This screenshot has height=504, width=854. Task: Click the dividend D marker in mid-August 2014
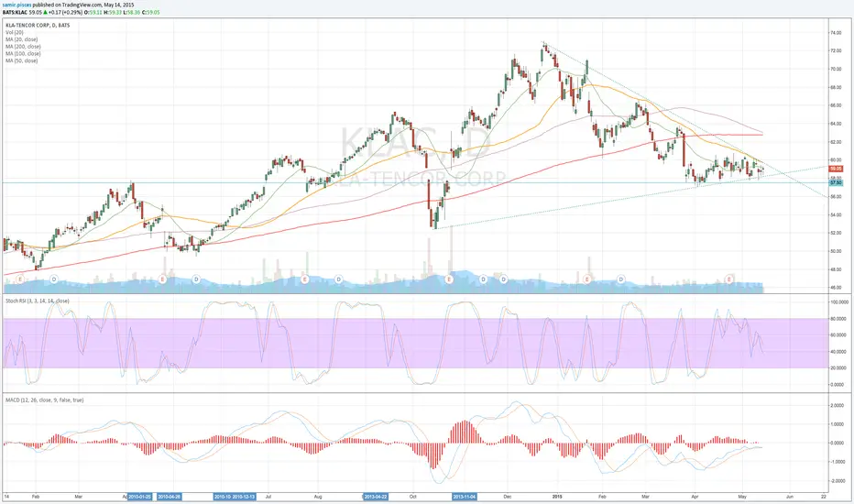pyautogui.click(x=338, y=279)
